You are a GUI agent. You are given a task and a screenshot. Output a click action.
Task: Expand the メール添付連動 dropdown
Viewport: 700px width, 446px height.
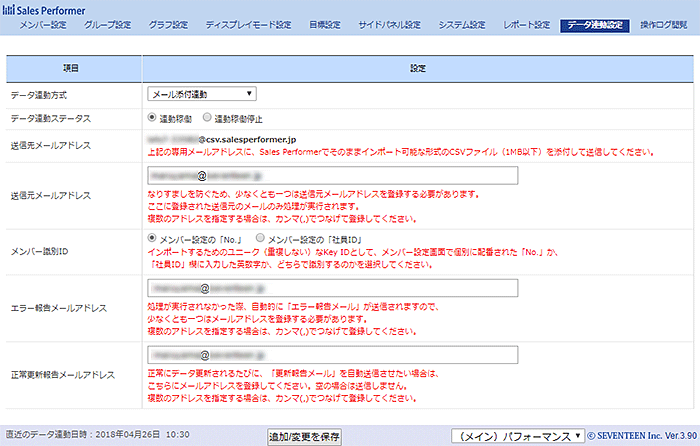201,95
